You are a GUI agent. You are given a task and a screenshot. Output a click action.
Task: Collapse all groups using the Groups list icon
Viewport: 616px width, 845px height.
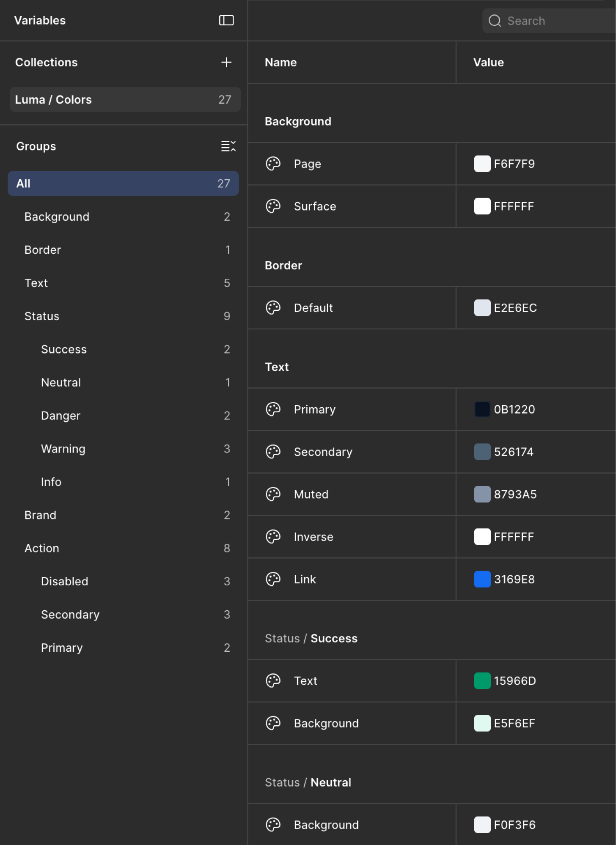[228, 146]
